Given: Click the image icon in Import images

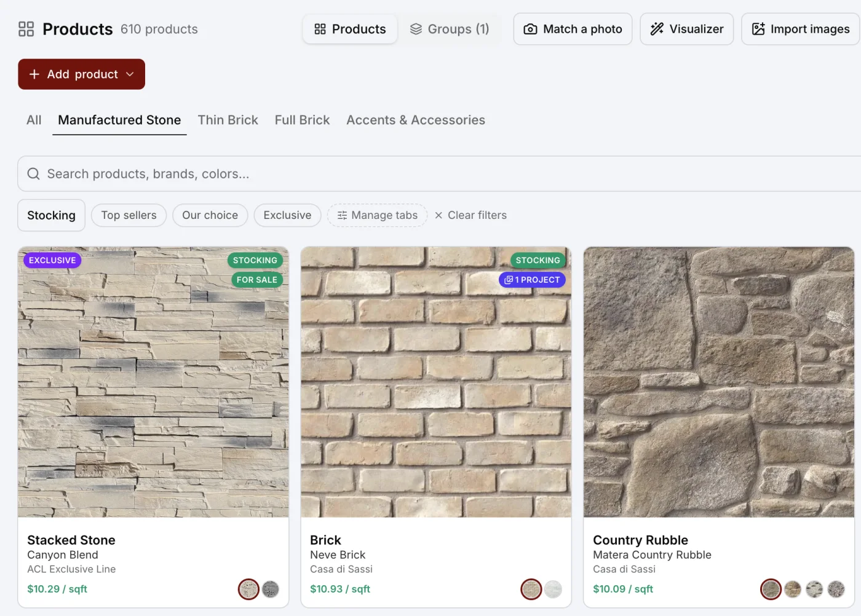Looking at the screenshot, I should point(758,29).
